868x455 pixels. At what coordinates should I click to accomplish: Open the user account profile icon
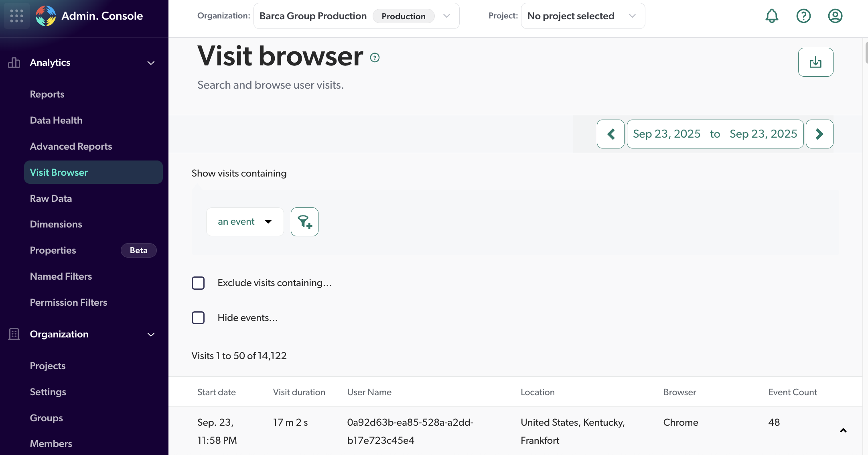click(x=835, y=16)
